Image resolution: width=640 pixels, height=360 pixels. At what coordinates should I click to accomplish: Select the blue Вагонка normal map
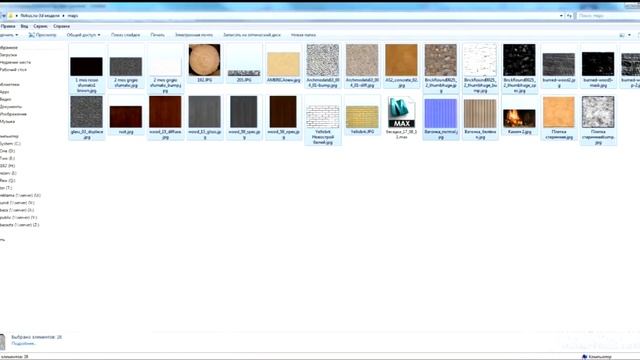pyautogui.click(x=440, y=113)
